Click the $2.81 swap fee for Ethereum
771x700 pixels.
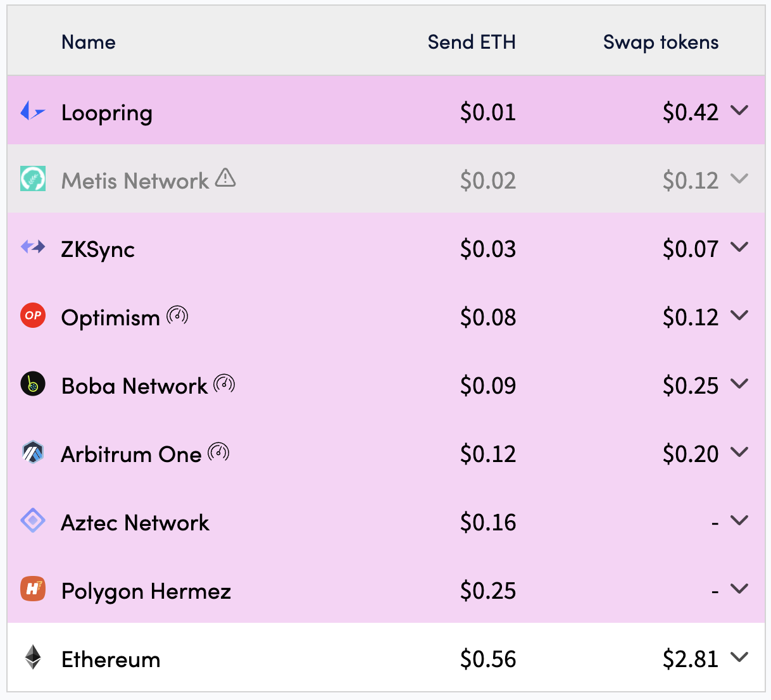pos(691,658)
